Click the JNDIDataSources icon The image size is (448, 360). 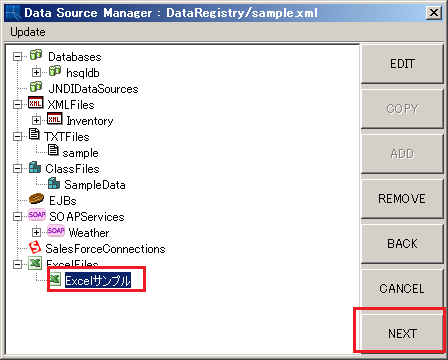[x=36, y=87]
